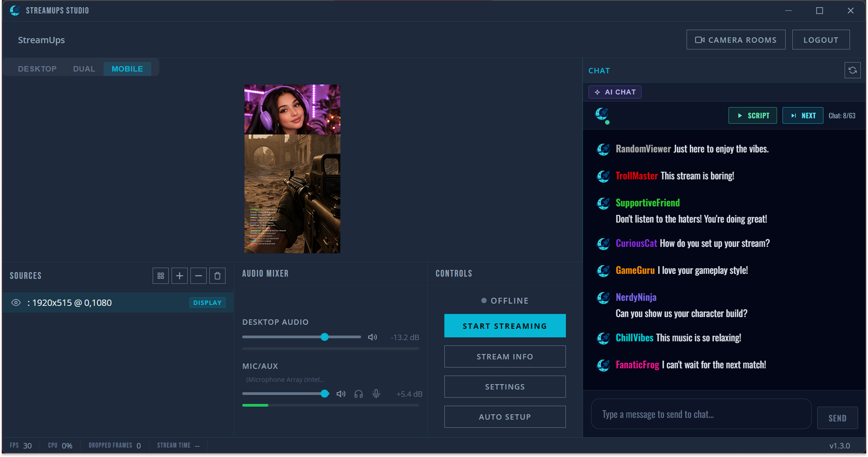Play the chat script via the Script button
The image size is (868, 457).
pyautogui.click(x=752, y=115)
